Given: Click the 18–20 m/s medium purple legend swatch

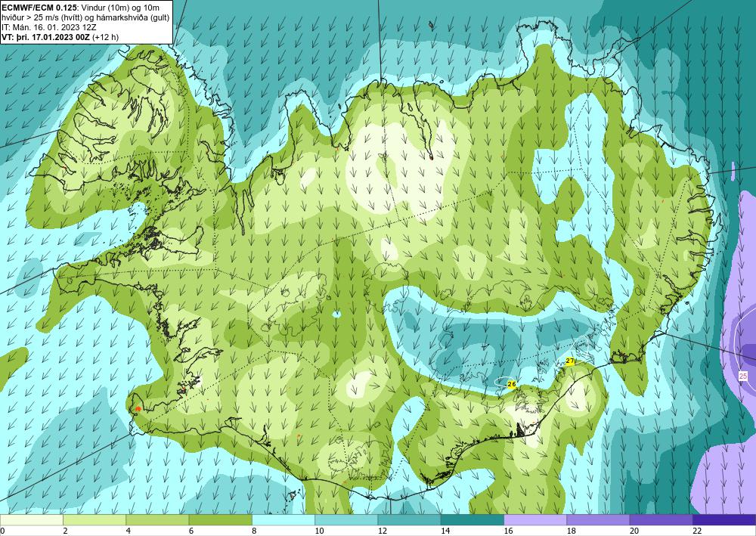Looking at the screenshot, I should pos(598,519).
